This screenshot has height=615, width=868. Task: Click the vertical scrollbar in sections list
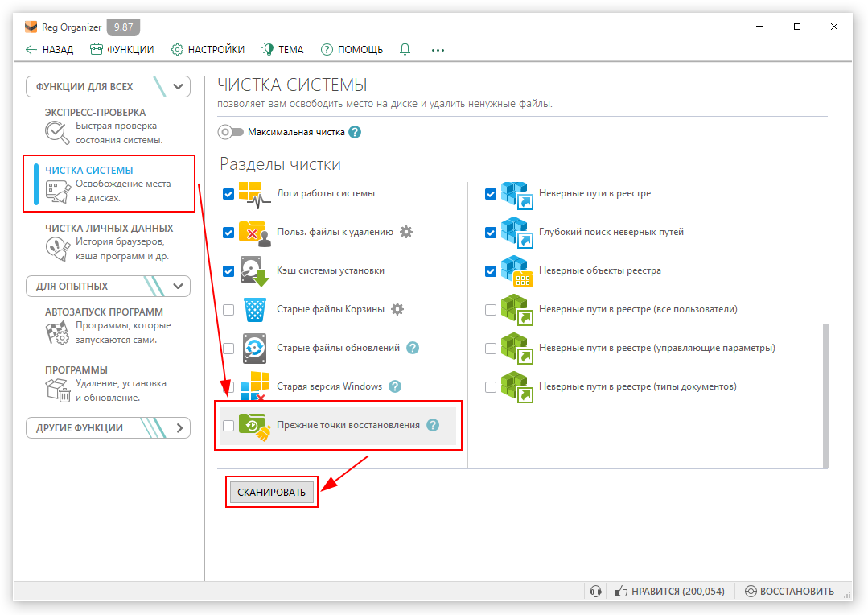(x=825, y=394)
